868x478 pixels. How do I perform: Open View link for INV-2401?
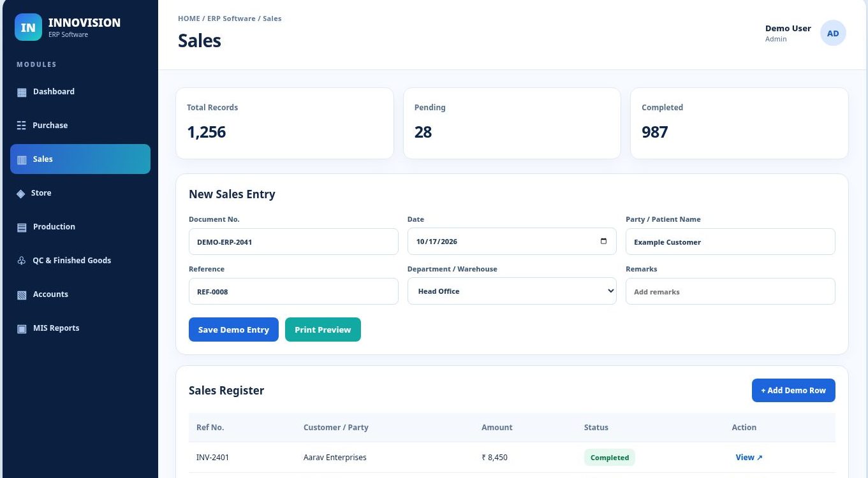[749, 458]
